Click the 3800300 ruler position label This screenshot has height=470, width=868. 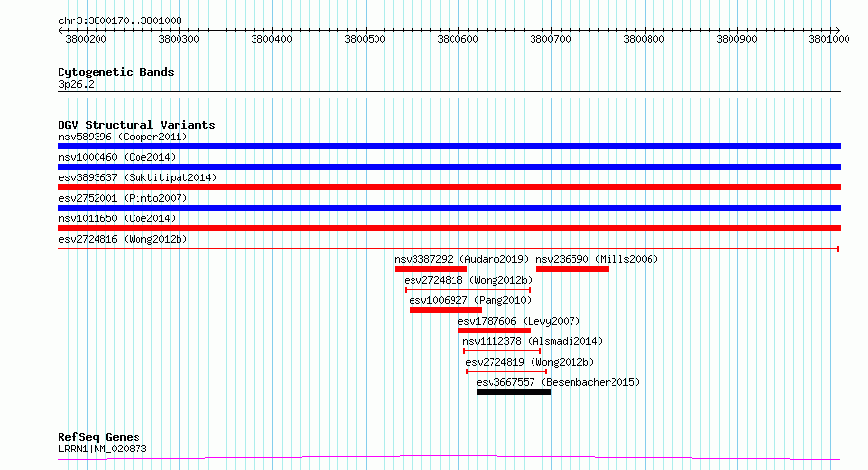(x=178, y=39)
